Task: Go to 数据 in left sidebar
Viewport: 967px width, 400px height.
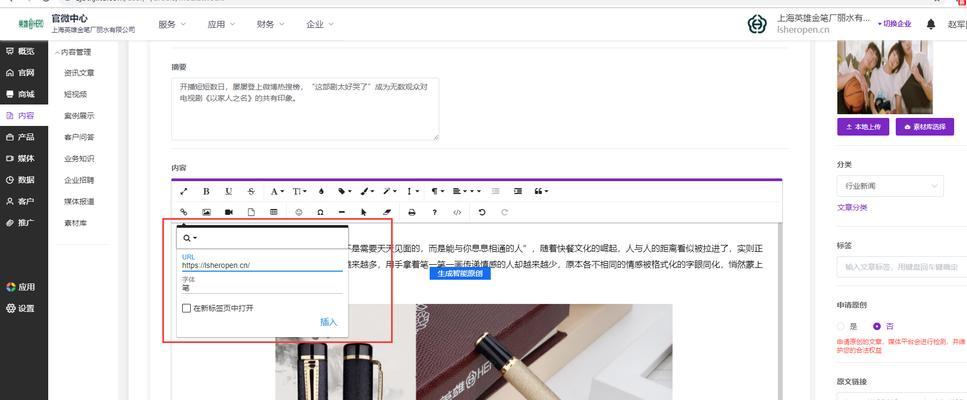Action: [20, 180]
